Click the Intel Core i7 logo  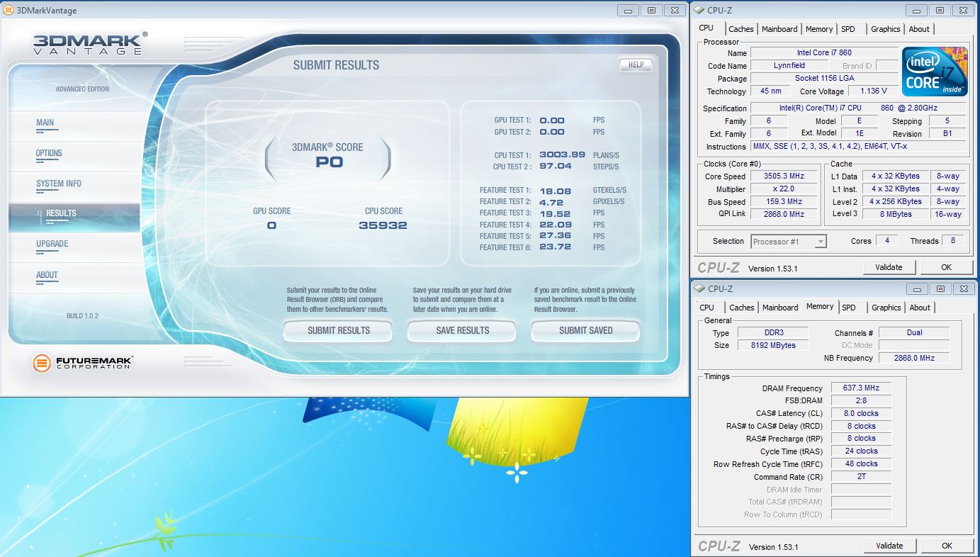click(x=935, y=72)
